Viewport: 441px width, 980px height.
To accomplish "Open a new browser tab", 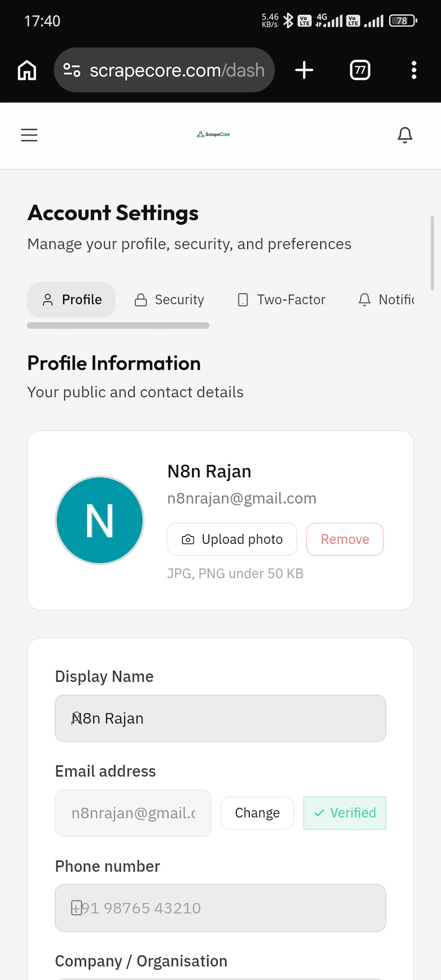I will pos(304,70).
